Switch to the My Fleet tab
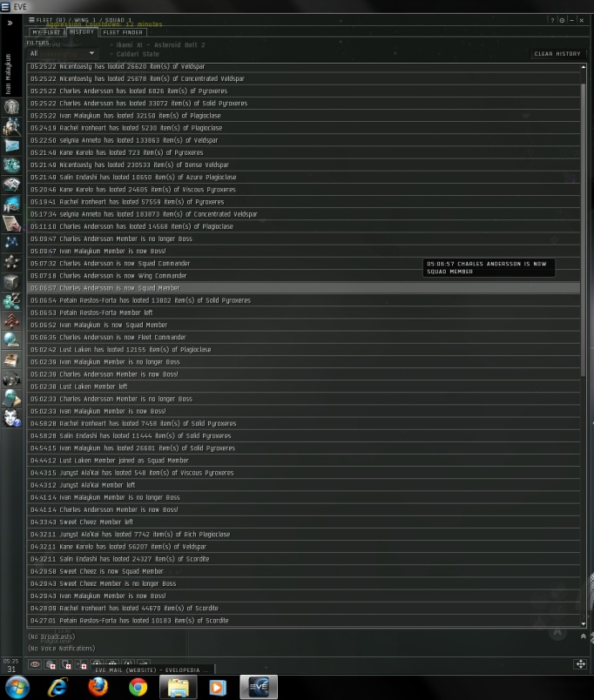The width and height of the screenshot is (594, 700). (46, 32)
